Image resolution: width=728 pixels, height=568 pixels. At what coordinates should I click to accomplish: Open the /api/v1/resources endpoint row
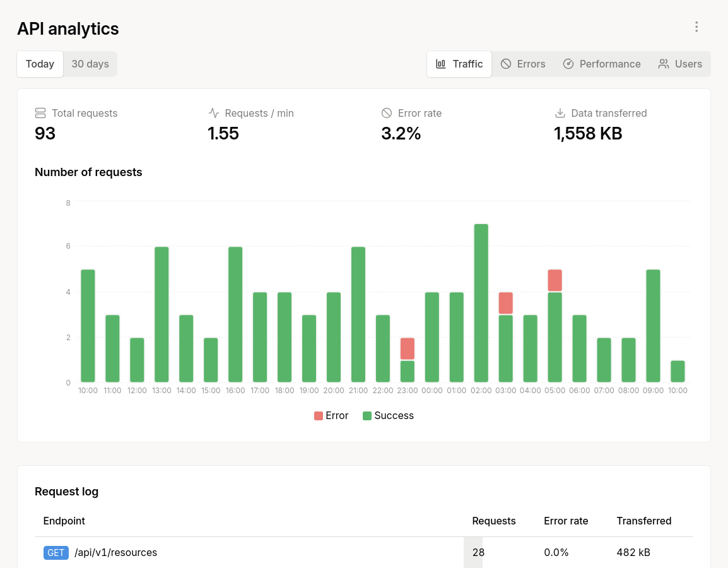coord(115,553)
